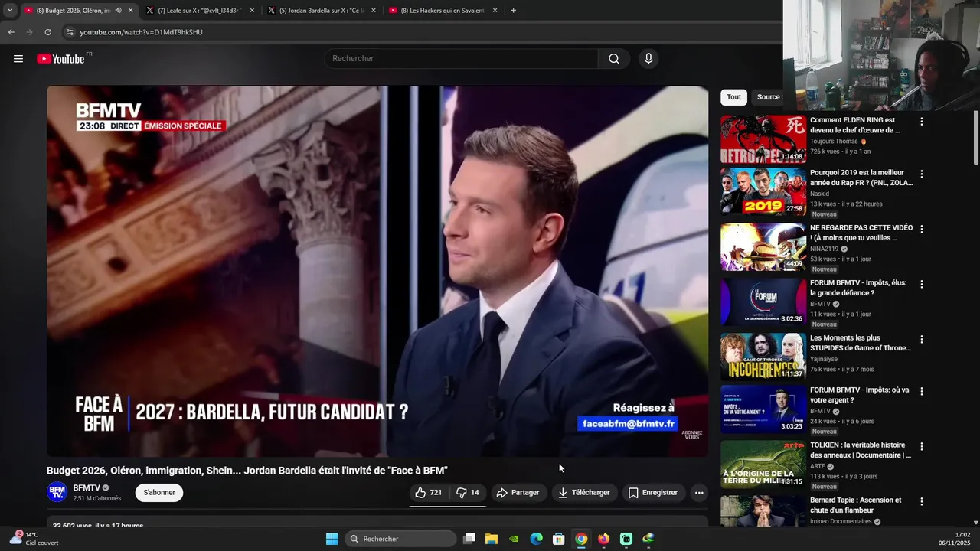Click the taskbar Rechercher search box
The image size is (980, 551).
pyautogui.click(x=400, y=539)
